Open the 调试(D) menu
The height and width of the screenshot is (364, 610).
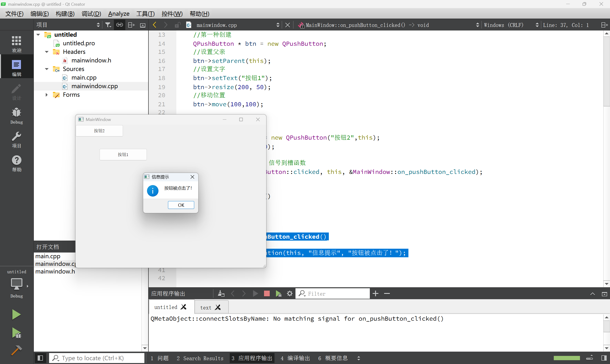point(91,14)
